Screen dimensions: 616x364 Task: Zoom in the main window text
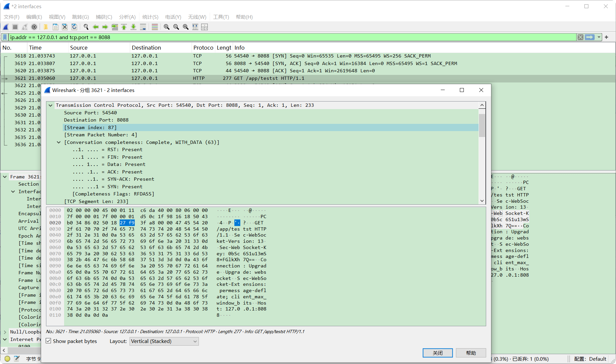click(167, 27)
